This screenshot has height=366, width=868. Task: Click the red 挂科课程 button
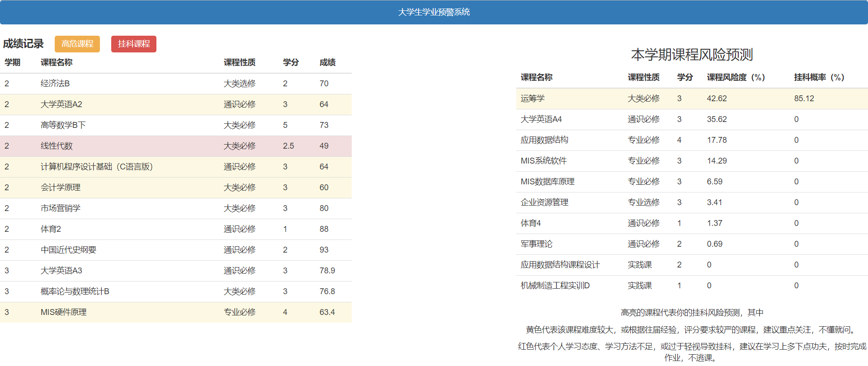[133, 44]
